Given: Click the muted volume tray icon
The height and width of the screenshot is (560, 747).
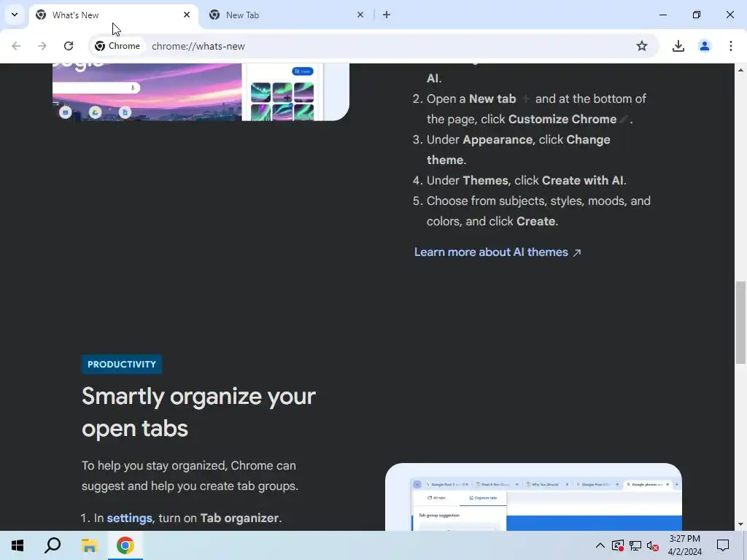Looking at the screenshot, I should coord(653,545).
